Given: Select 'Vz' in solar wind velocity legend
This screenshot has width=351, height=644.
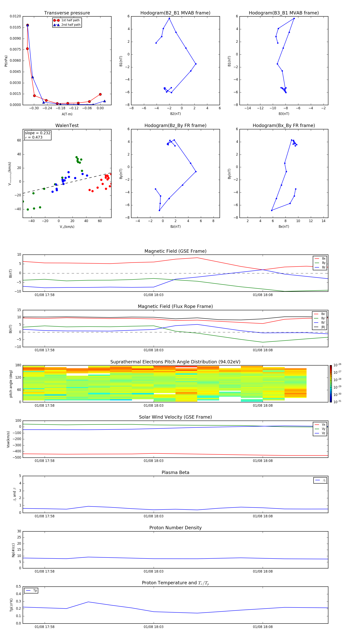Looking at the screenshot, I should tap(320, 433).
